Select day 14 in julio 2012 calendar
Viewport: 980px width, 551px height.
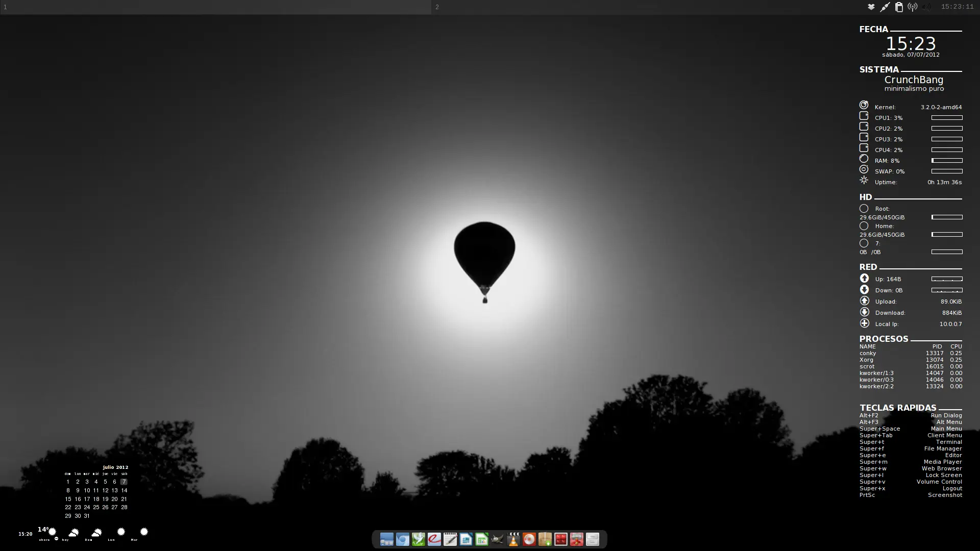tap(124, 490)
